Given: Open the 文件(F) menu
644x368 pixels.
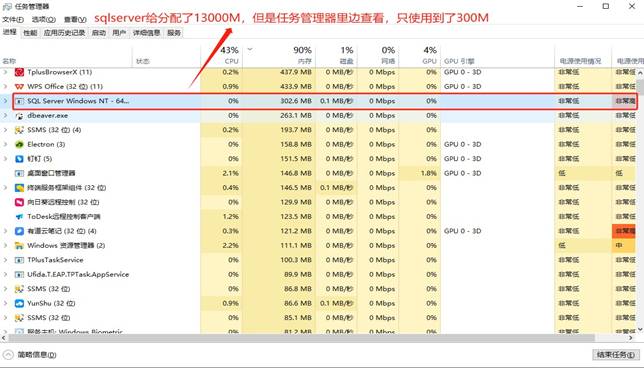Looking at the screenshot, I should click(x=13, y=19).
